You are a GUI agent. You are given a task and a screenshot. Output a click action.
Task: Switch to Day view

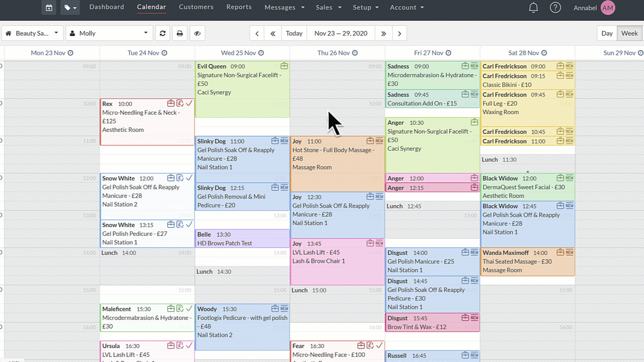coord(607,33)
